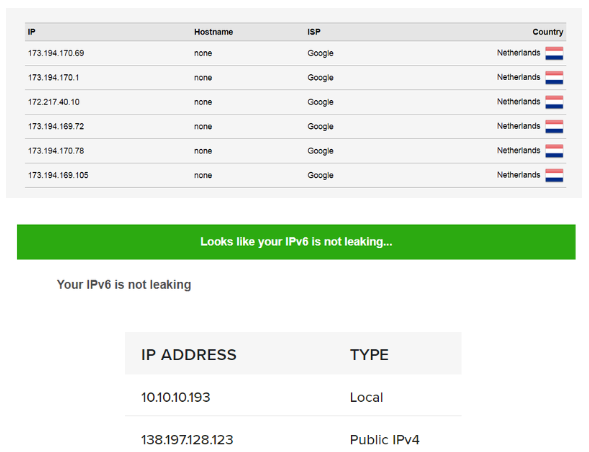This screenshot has height=452, width=589.
Task: Click Netherlands flag for 173.194.169.105
Action: click(x=554, y=175)
